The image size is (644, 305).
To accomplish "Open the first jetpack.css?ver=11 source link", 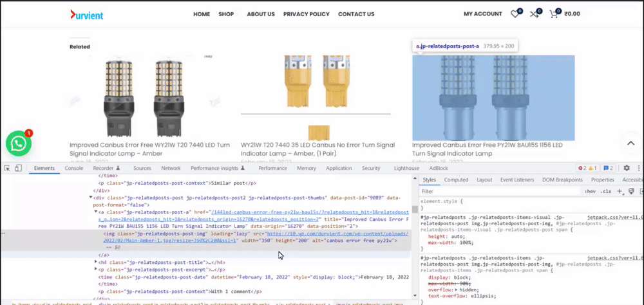I will point(614,217).
